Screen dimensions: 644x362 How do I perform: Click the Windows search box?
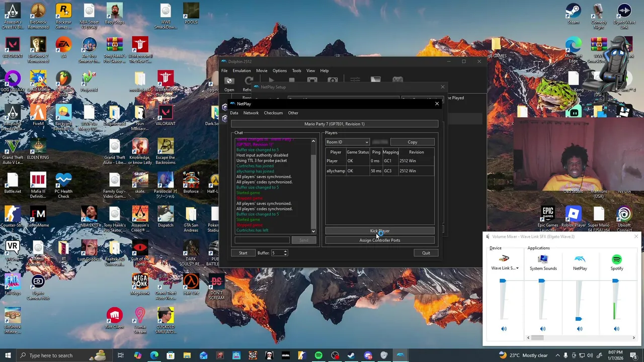coord(64,355)
